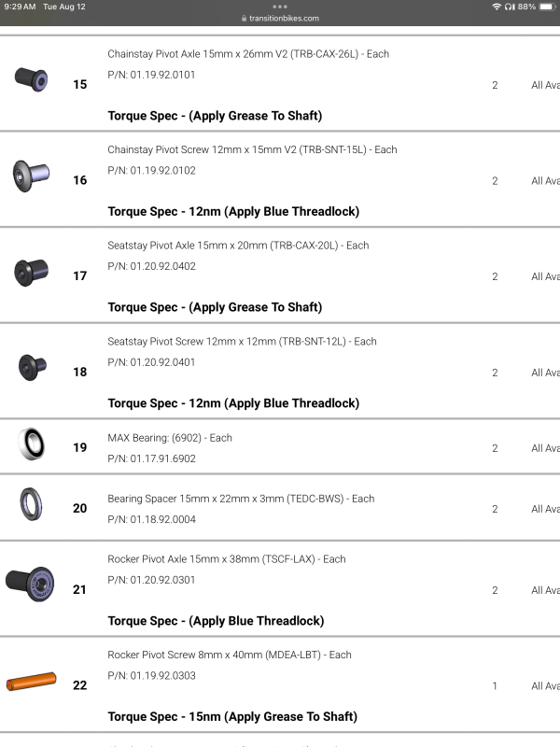This screenshot has width=560, height=747.
Task: Tap the Chainstay Pivot Axle part image
Action: (32, 78)
